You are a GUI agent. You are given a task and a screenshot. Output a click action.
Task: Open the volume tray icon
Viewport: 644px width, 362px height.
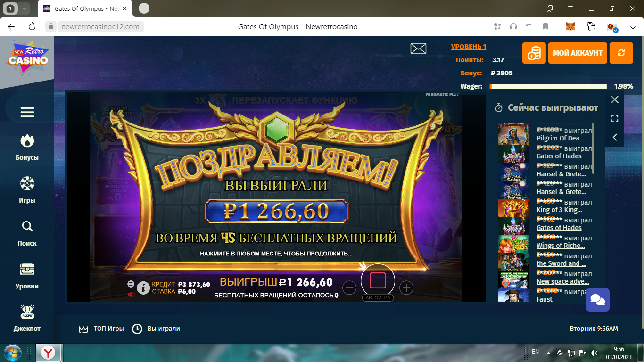click(594, 353)
